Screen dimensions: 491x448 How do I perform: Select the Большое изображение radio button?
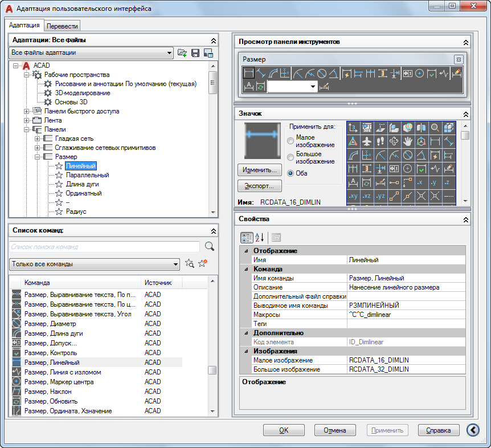(290, 157)
